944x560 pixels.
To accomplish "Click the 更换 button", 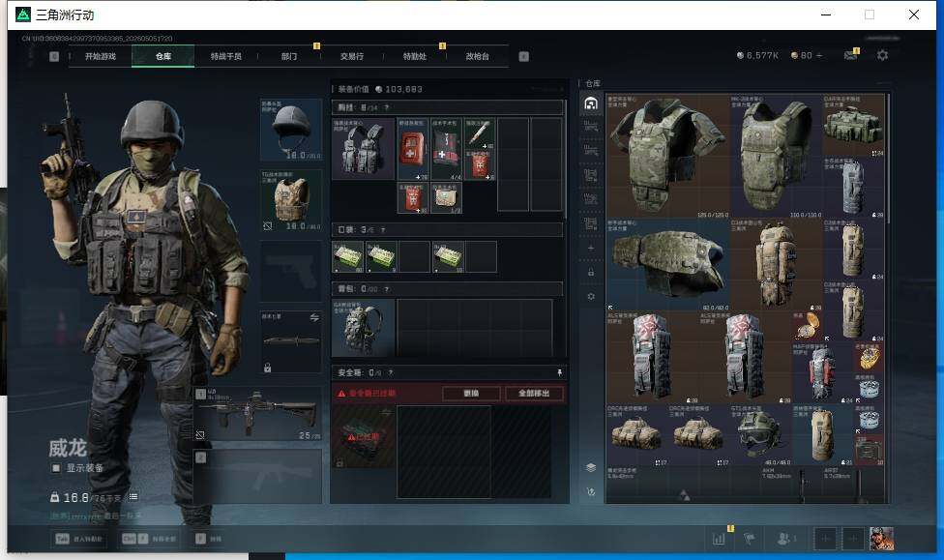I will pyautogui.click(x=471, y=394).
